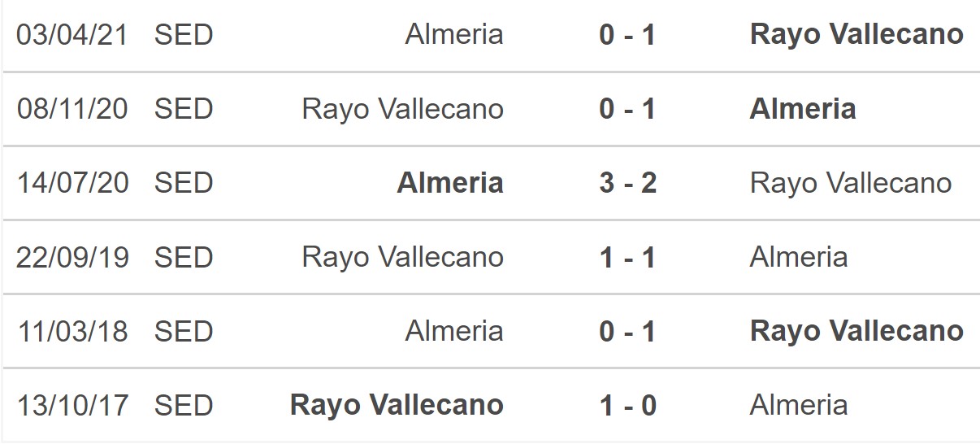Open Rayo Vallecano in the 11/03/18 match

point(856,331)
